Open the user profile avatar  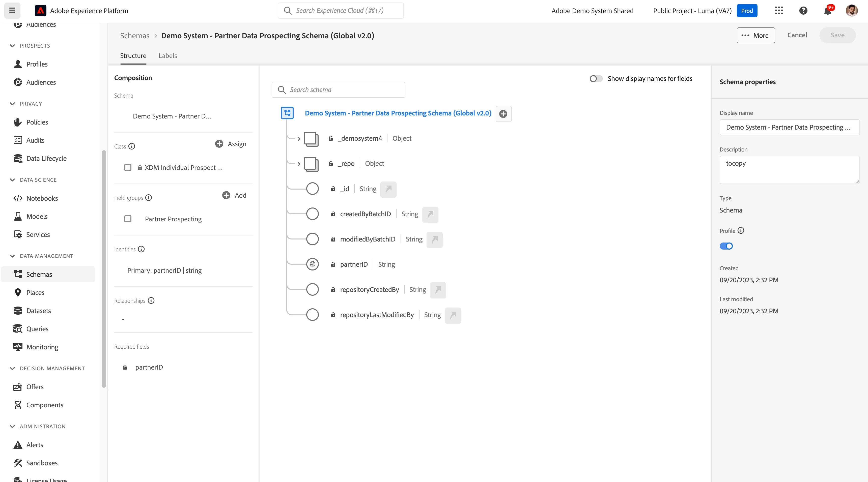(x=852, y=11)
